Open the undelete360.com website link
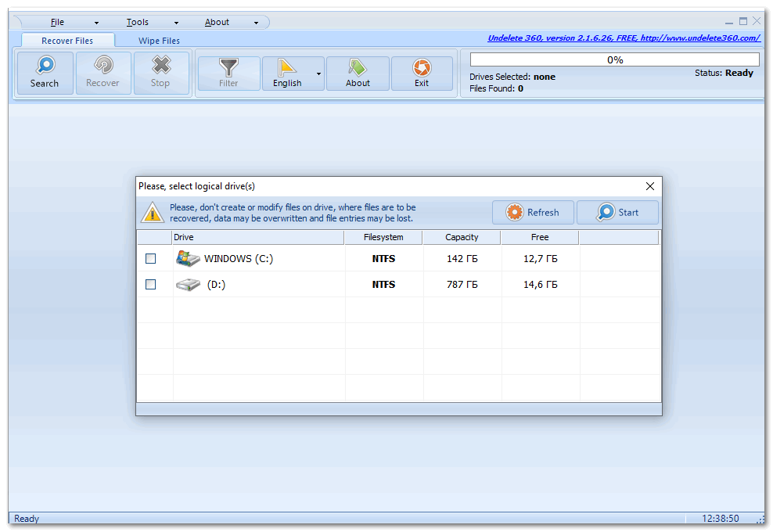Image resolution: width=773 pixels, height=532 pixels. point(624,38)
